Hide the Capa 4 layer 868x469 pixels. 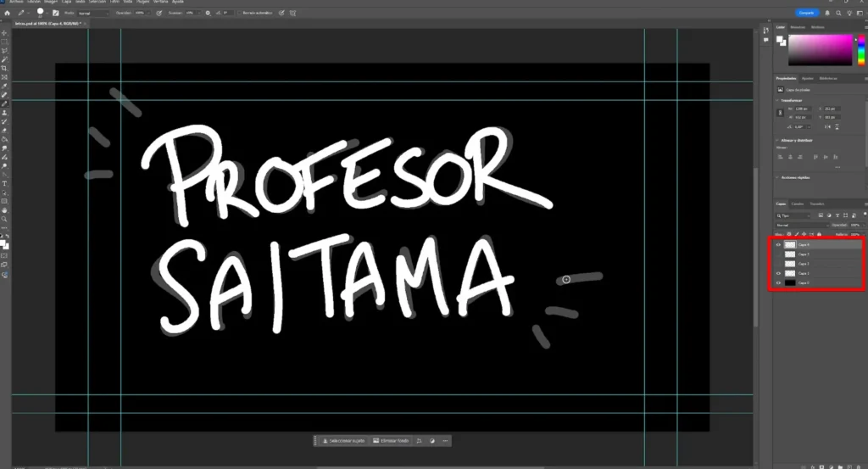(779, 244)
